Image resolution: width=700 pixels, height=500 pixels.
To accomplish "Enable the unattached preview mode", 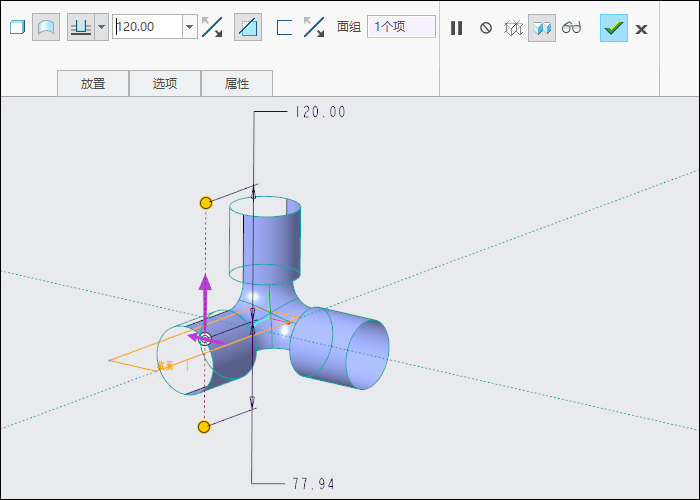I will pyautogui.click(x=513, y=28).
